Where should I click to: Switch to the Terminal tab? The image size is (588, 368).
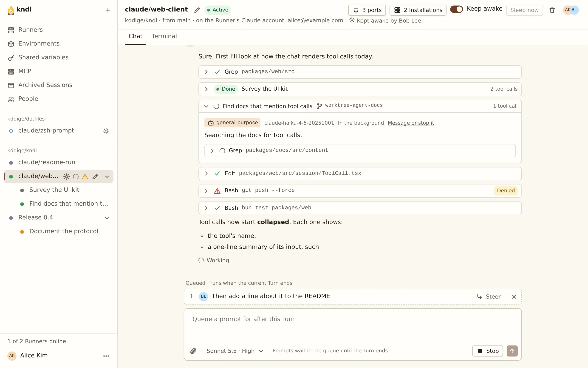pyautogui.click(x=164, y=36)
